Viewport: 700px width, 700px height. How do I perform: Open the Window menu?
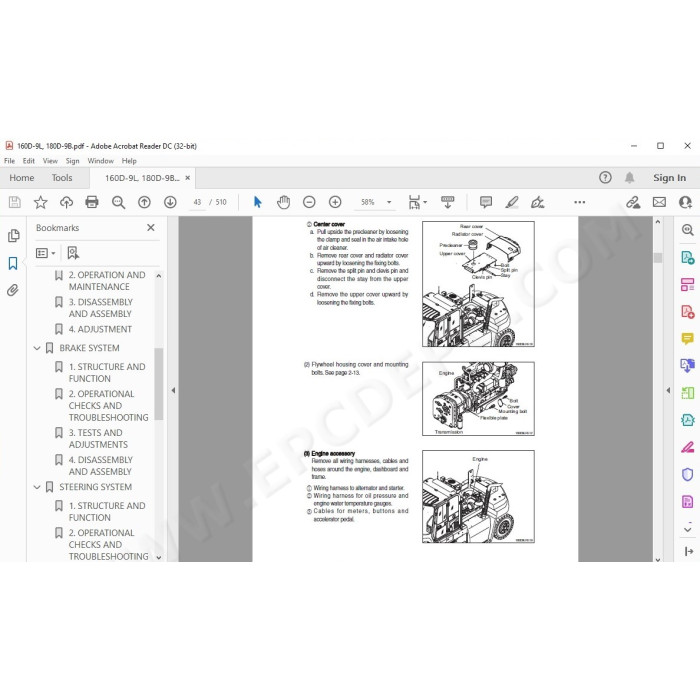(100, 161)
